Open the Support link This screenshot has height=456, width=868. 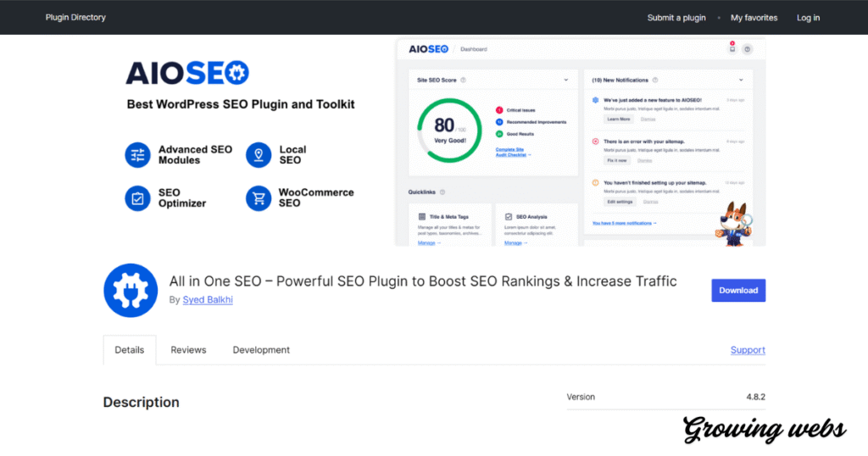point(748,350)
